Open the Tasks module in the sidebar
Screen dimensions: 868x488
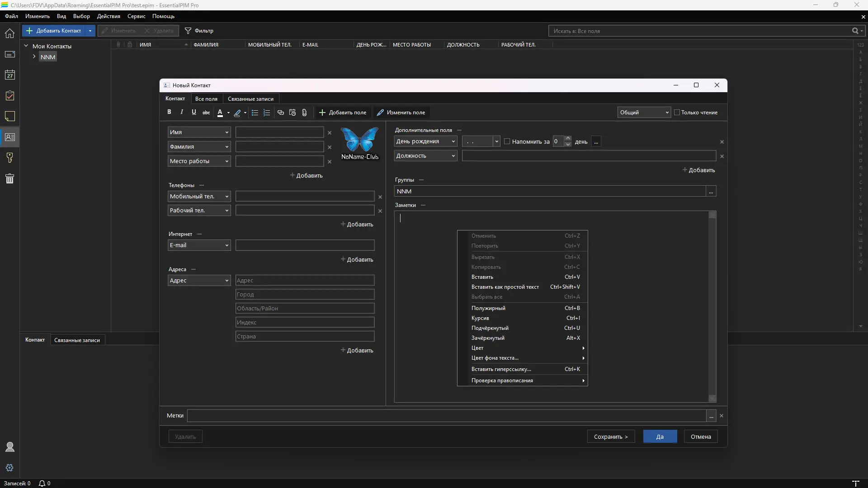[x=9, y=96]
